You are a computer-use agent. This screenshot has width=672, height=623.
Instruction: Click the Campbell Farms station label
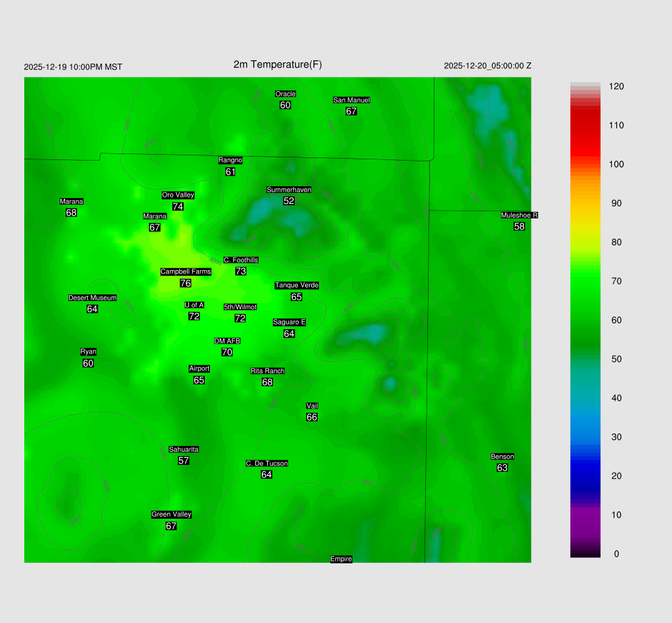[x=186, y=271]
